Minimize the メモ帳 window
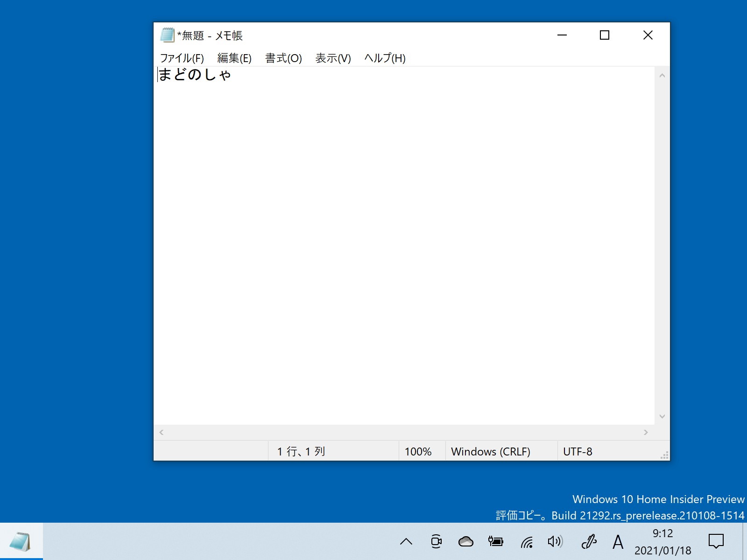The image size is (747, 560). (x=562, y=35)
